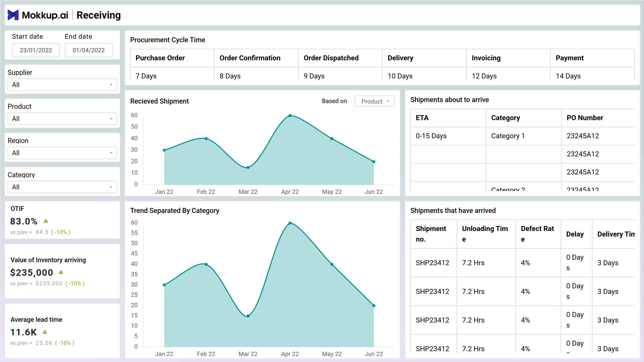
Task: Click the Receiving page title
Action: pyautogui.click(x=99, y=15)
